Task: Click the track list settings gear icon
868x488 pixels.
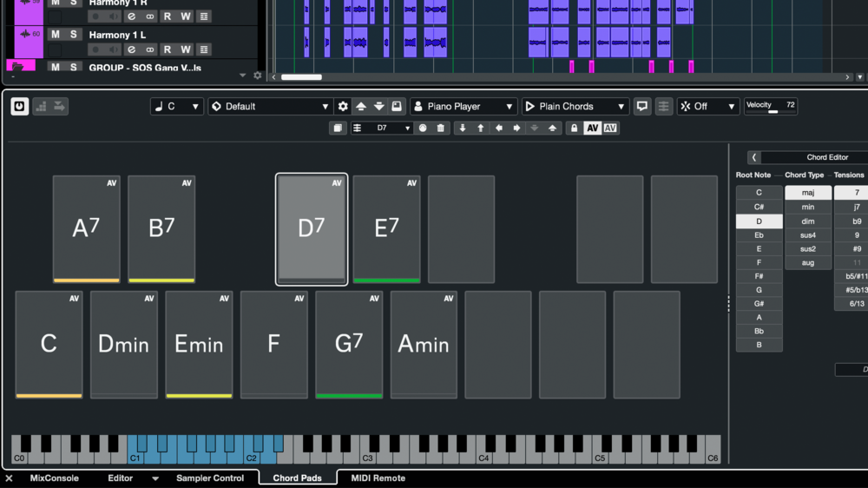Action: (258, 76)
